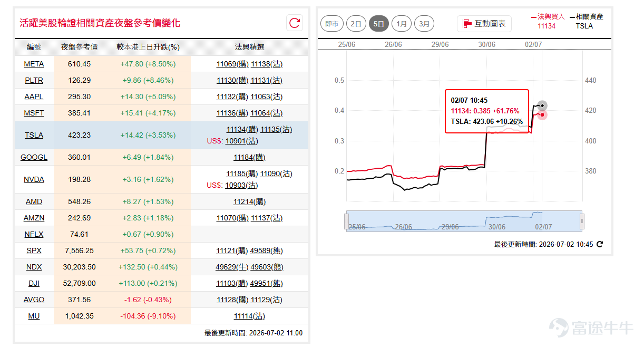This screenshot has width=644, height=347.
Task: Open the 互動圖表 interactive chart button
Action: coord(484,24)
